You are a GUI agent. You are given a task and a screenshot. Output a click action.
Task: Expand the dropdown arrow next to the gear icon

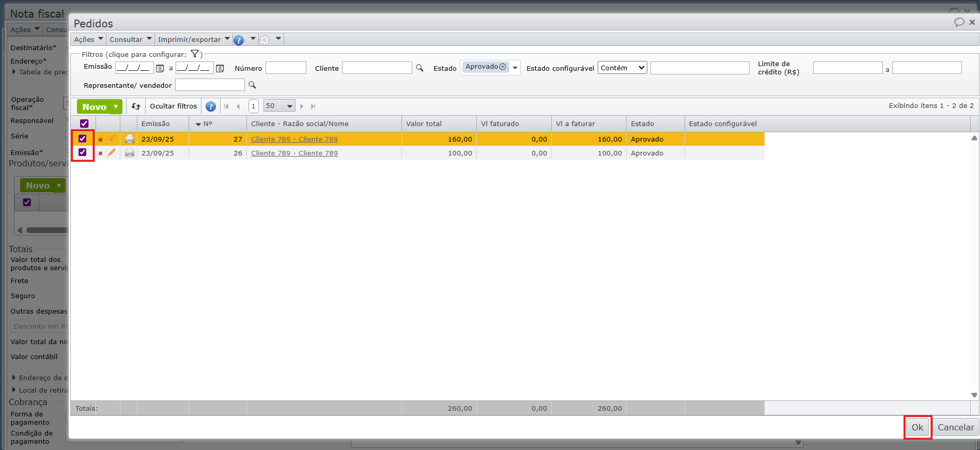pyautogui.click(x=278, y=39)
